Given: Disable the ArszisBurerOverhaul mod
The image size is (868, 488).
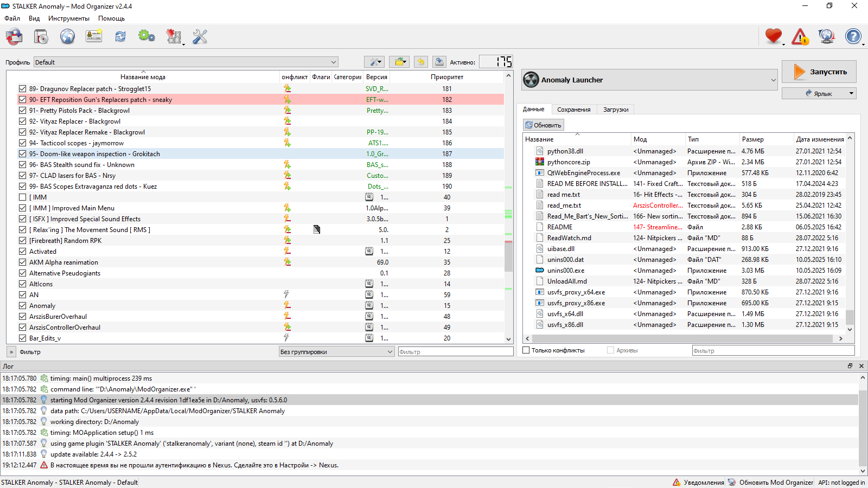Looking at the screenshot, I should (22, 316).
